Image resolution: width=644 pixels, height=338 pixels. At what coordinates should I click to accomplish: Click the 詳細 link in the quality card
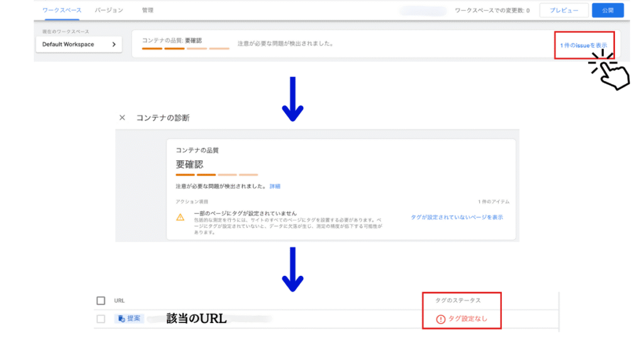coord(275,187)
